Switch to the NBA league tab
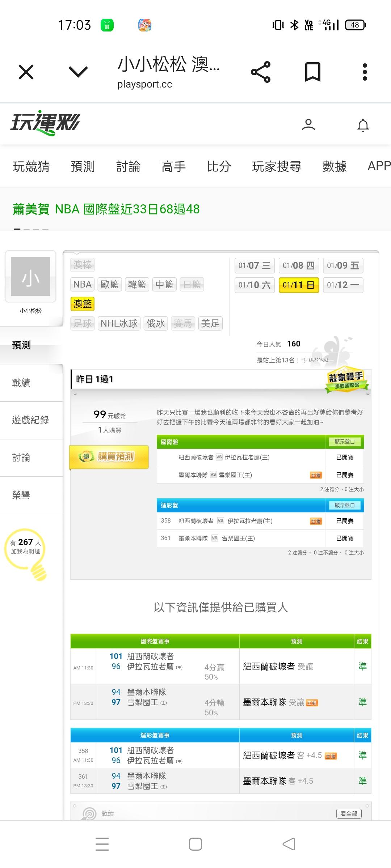Viewport: 391px width, 868px height. coord(82,284)
